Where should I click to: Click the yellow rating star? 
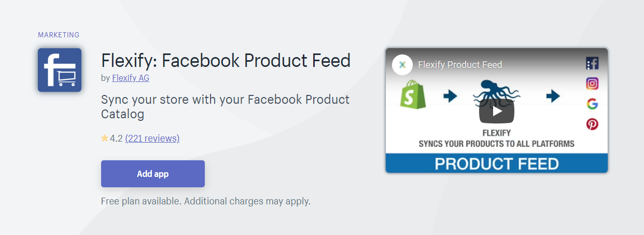pos(105,138)
